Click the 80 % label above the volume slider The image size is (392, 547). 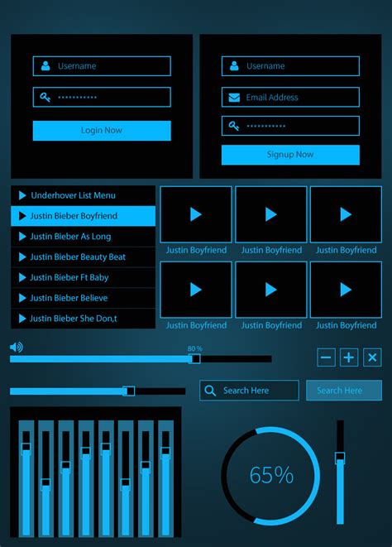pyautogui.click(x=194, y=348)
